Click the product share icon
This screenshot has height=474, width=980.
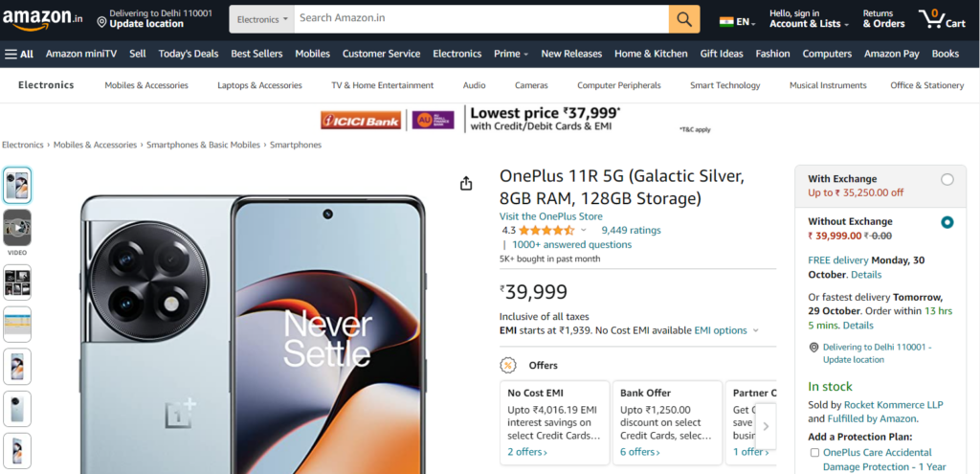coord(466,183)
